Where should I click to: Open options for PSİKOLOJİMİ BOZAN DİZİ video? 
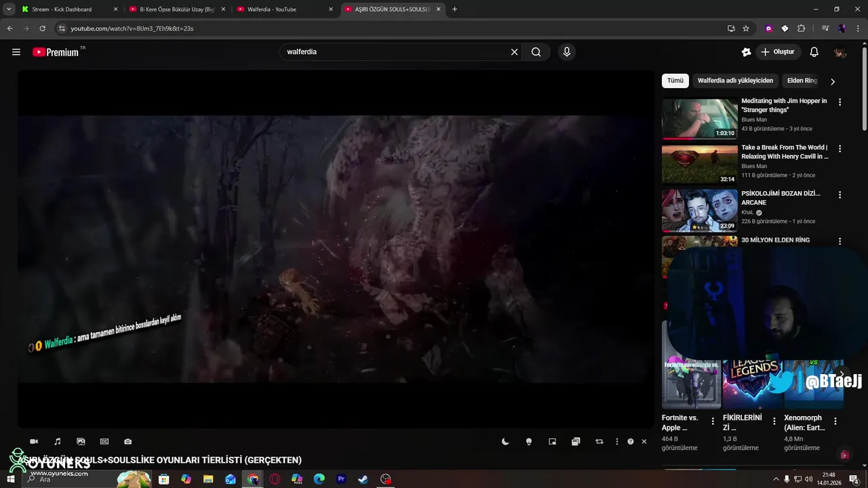(840, 195)
